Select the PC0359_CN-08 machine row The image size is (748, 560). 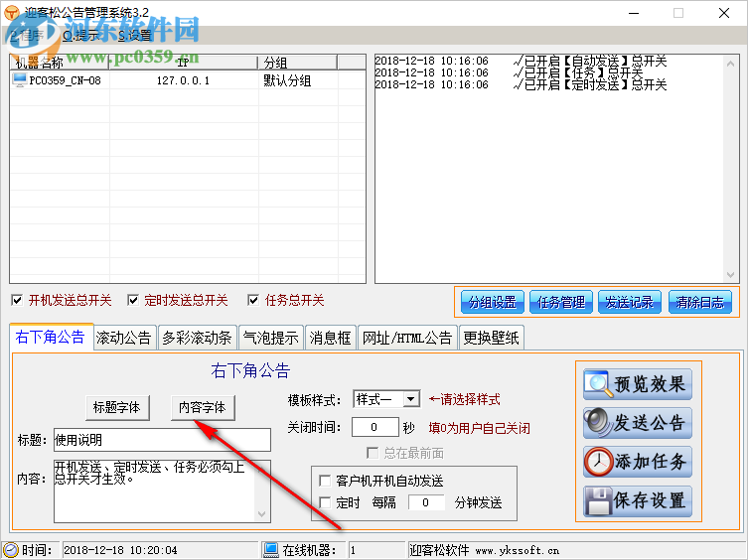pos(188,80)
